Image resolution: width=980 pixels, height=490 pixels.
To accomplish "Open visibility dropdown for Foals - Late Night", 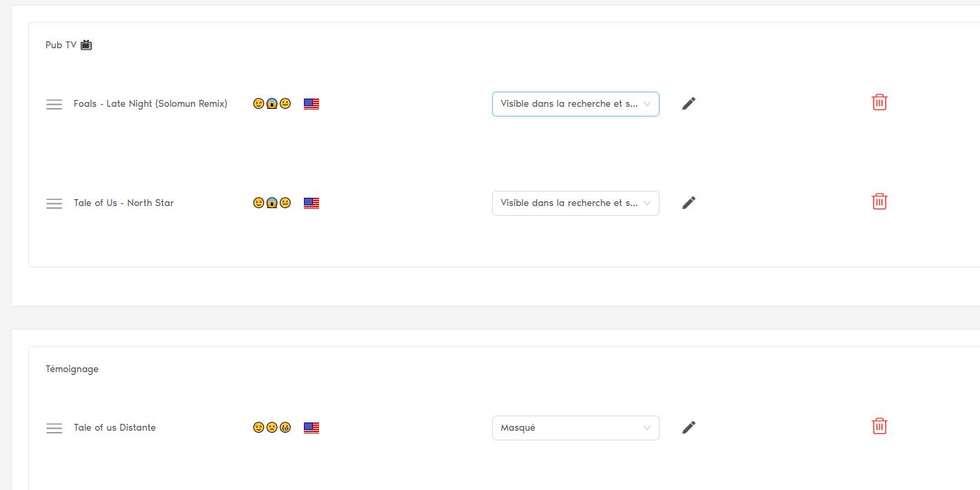I will coord(575,104).
